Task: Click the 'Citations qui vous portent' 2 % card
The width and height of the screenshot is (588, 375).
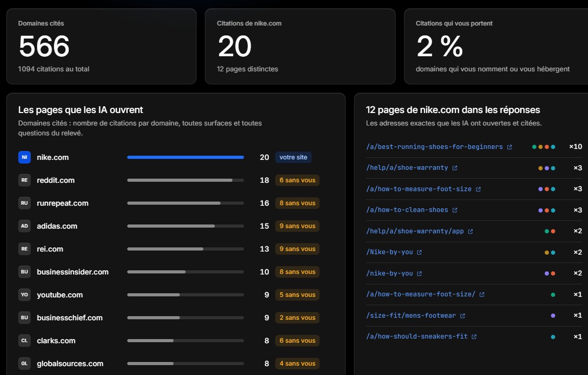Action: click(x=496, y=46)
